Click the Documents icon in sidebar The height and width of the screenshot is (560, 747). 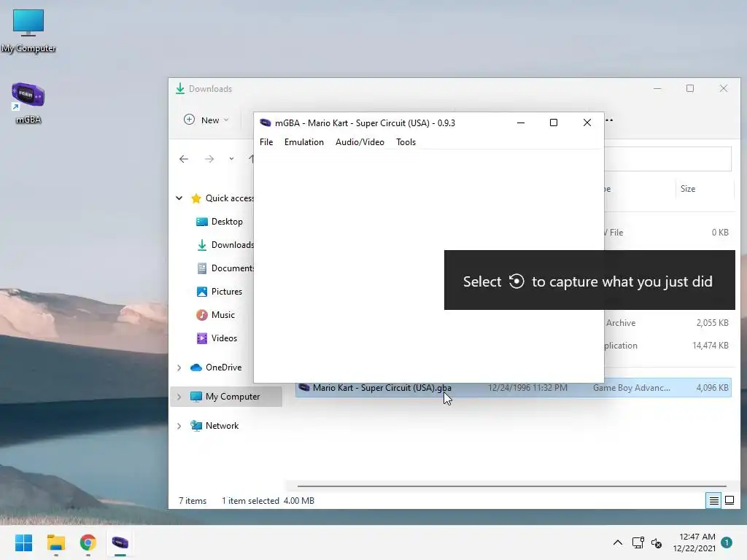pos(202,268)
